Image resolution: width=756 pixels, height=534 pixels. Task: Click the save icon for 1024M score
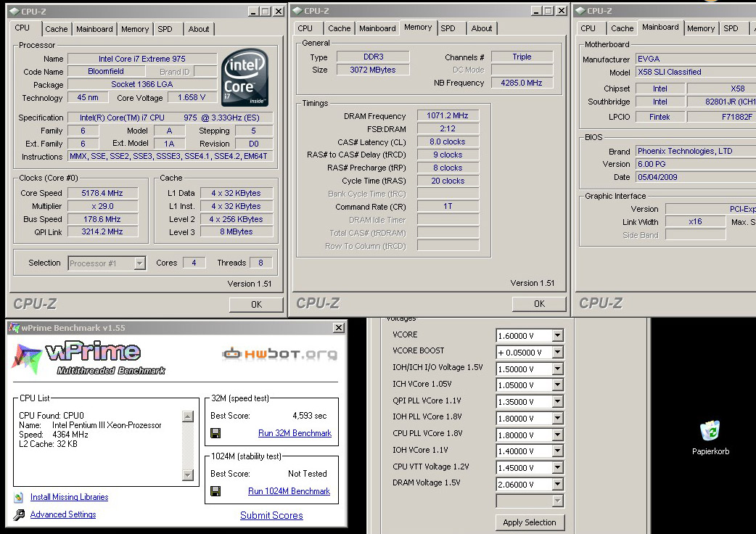point(215,490)
